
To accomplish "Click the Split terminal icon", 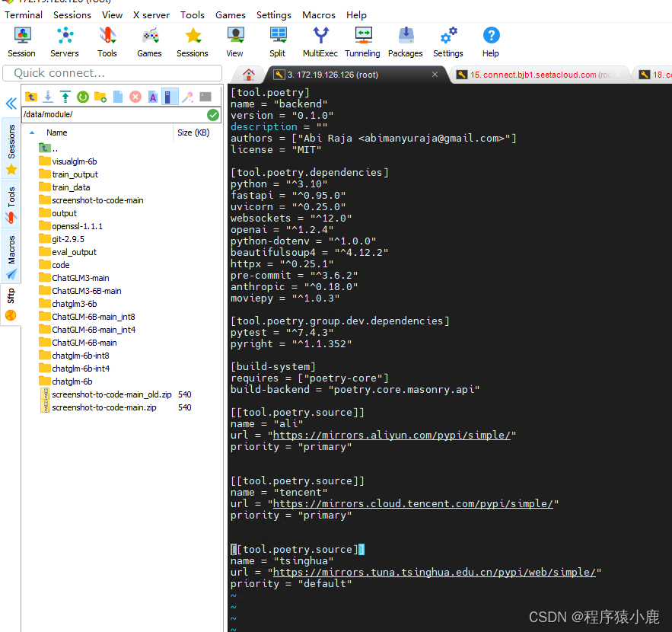I will (278, 42).
